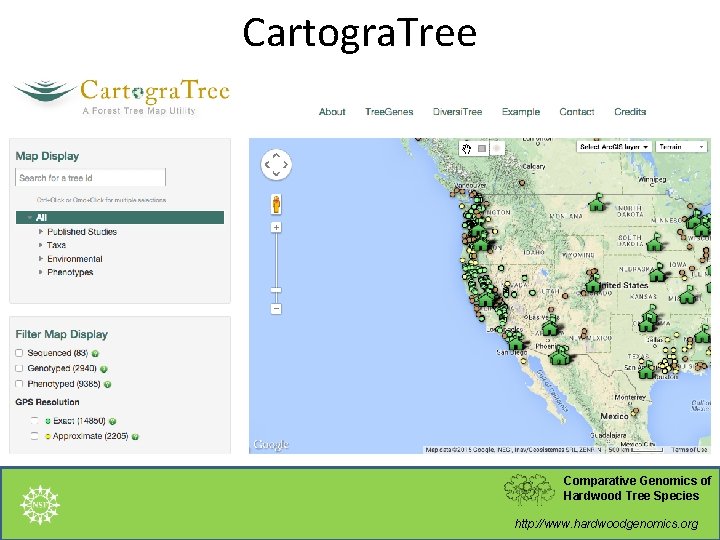Click the "Map Display" panel heading
Screen dimensions: 720x540
tap(47, 156)
